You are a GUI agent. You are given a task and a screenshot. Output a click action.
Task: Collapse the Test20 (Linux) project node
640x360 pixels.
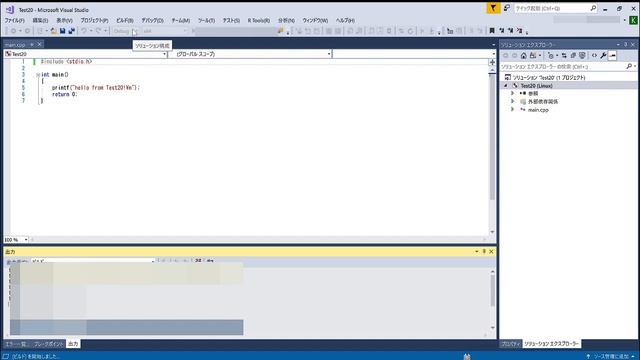(506, 86)
